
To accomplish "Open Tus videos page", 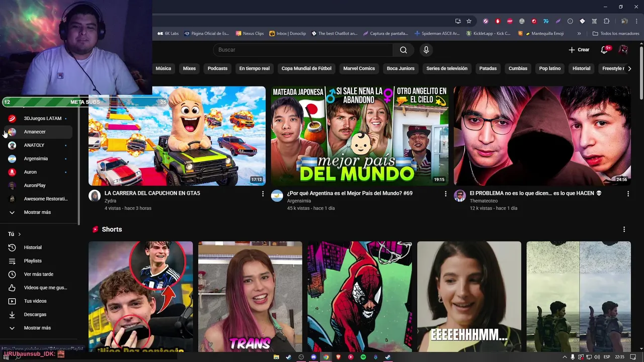I will (x=39, y=301).
